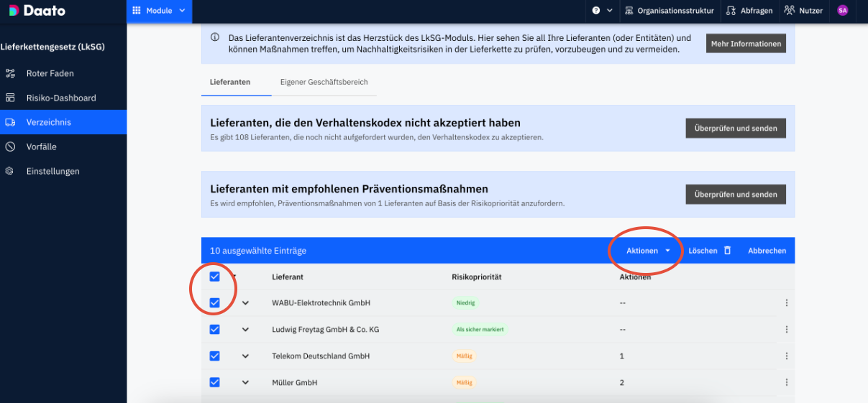Click the info icon in banner
The image size is (868, 403).
click(x=215, y=37)
